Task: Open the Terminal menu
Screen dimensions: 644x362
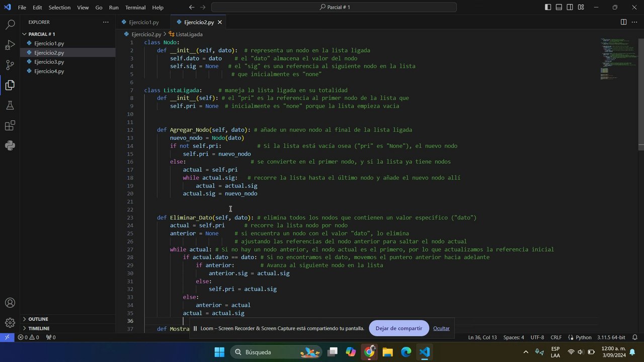Action: (135, 8)
